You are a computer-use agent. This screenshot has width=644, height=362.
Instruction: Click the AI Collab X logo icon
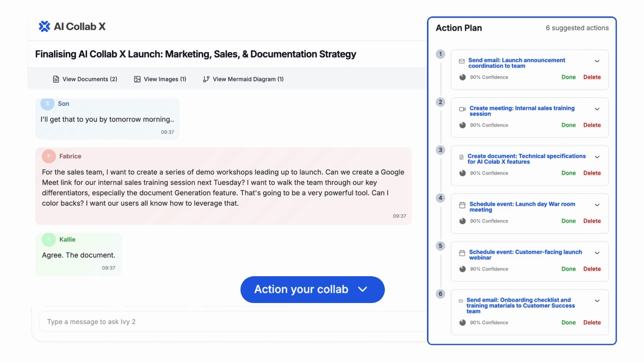[x=44, y=26]
